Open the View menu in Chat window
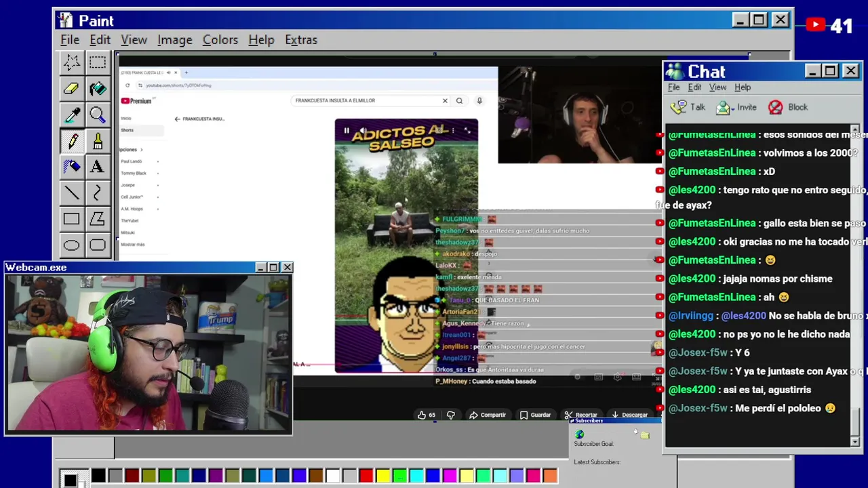This screenshot has width=868, height=488. coord(718,87)
